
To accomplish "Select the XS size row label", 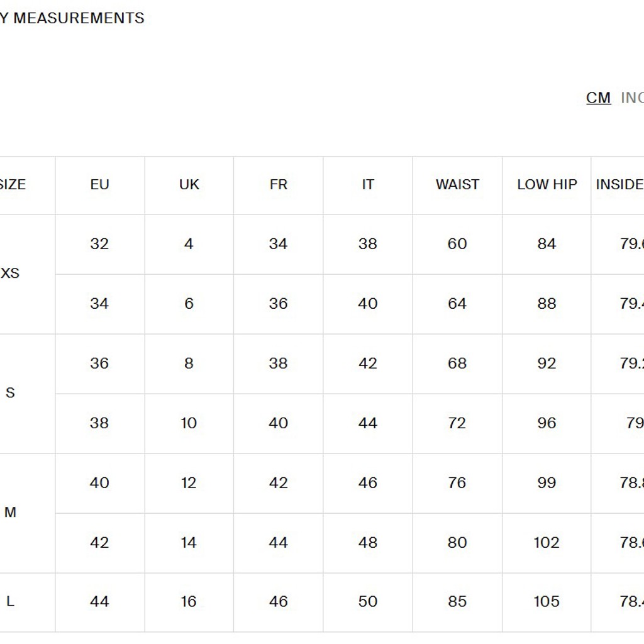I will [10, 273].
